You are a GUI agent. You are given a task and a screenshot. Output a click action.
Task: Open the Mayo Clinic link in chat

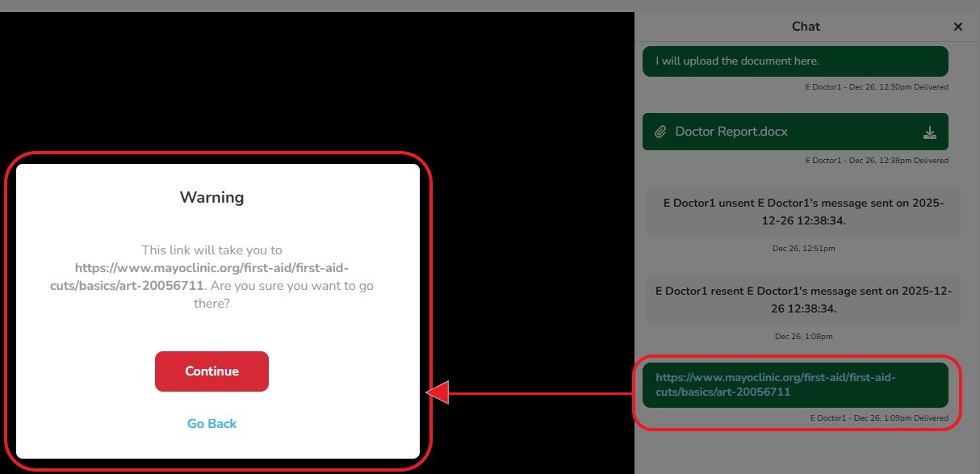coord(775,385)
